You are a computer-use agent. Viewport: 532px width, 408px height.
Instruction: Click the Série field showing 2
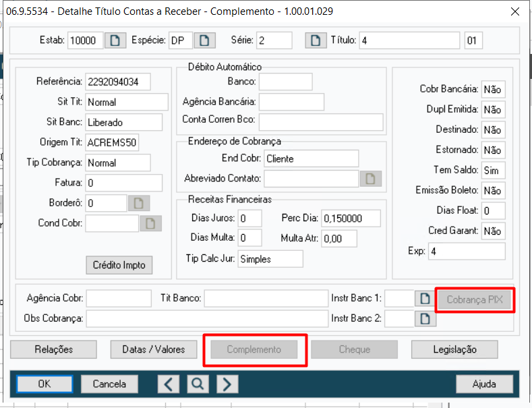coord(274,40)
